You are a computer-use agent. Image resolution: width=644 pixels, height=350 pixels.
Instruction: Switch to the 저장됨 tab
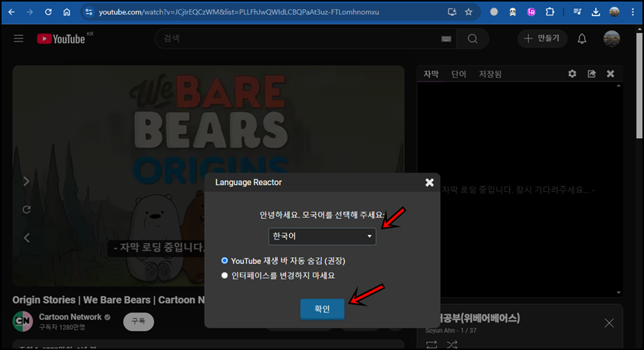coord(490,74)
